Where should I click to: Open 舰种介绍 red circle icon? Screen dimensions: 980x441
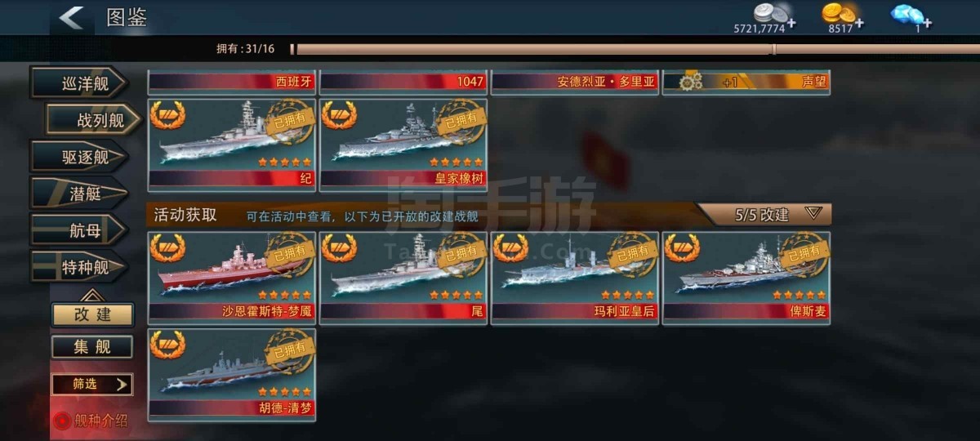(x=62, y=421)
